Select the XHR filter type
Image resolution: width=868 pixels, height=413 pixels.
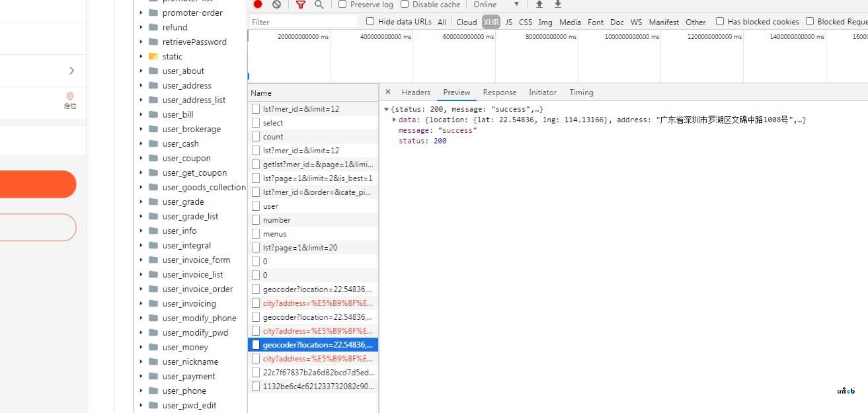491,22
